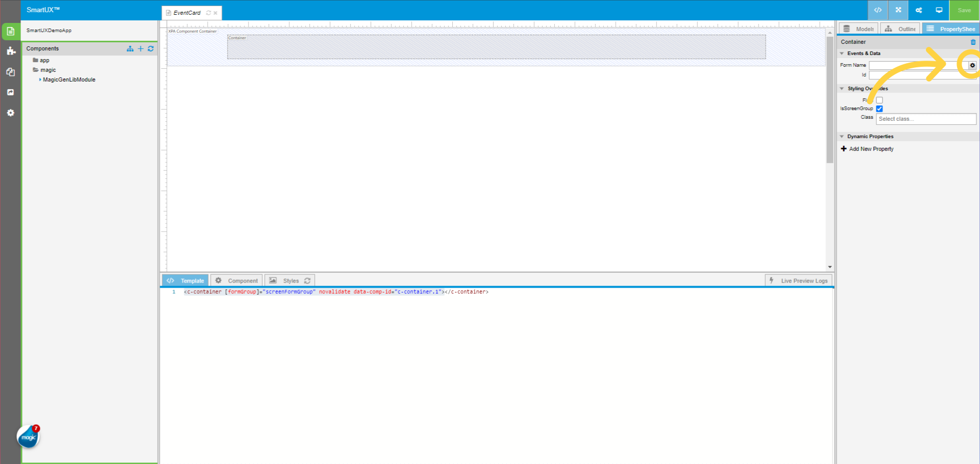Collapse the Dynamic Properties section
980x464 pixels.
[842, 137]
